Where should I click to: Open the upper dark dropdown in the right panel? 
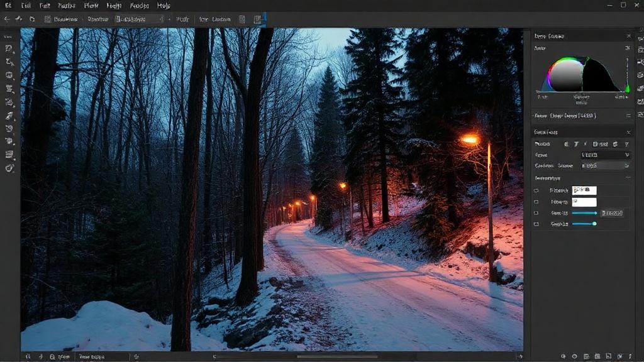[x=605, y=155]
